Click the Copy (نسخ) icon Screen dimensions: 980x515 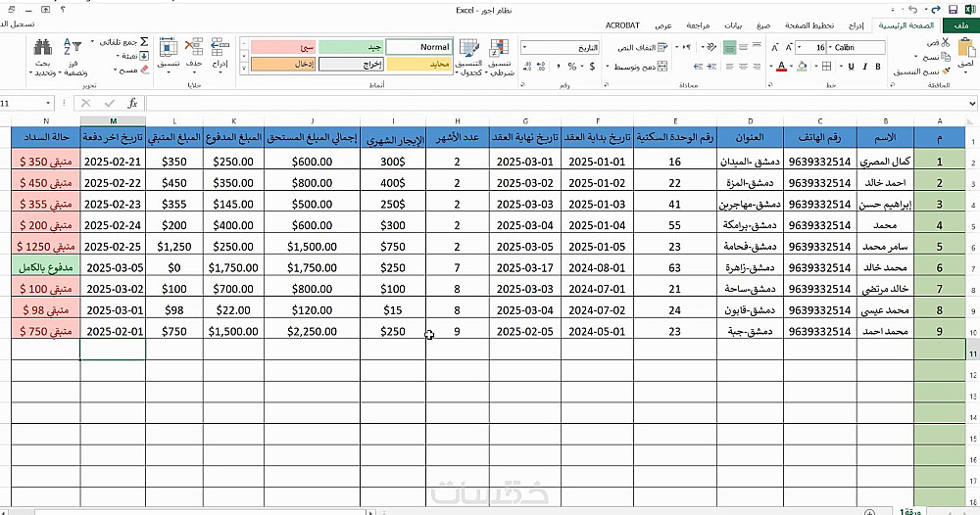(945, 56)
